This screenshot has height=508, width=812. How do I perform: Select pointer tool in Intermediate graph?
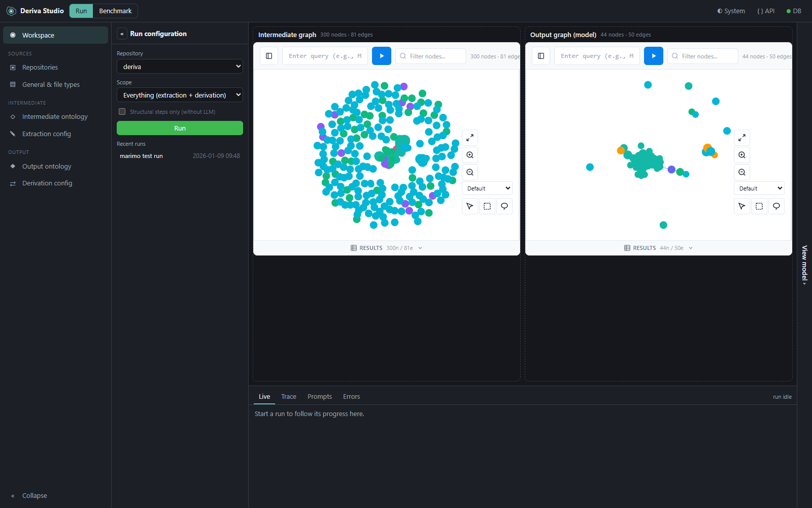click(470, 206)
